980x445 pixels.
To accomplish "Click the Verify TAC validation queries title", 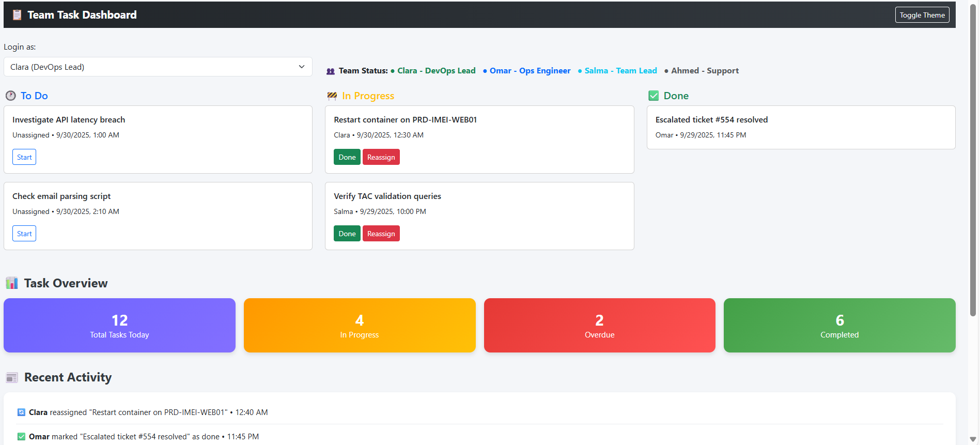I will (x=387, y=196).
